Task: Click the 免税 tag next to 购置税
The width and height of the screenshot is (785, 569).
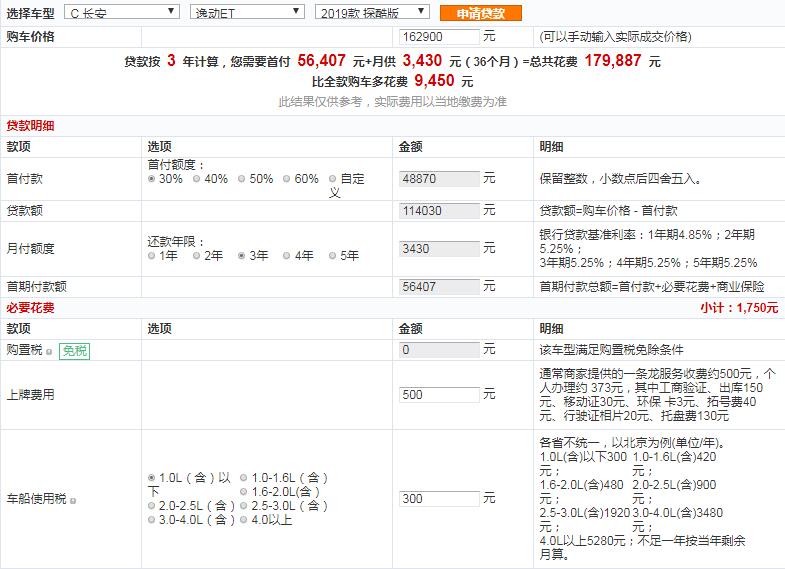Action: tap(75, 351)
